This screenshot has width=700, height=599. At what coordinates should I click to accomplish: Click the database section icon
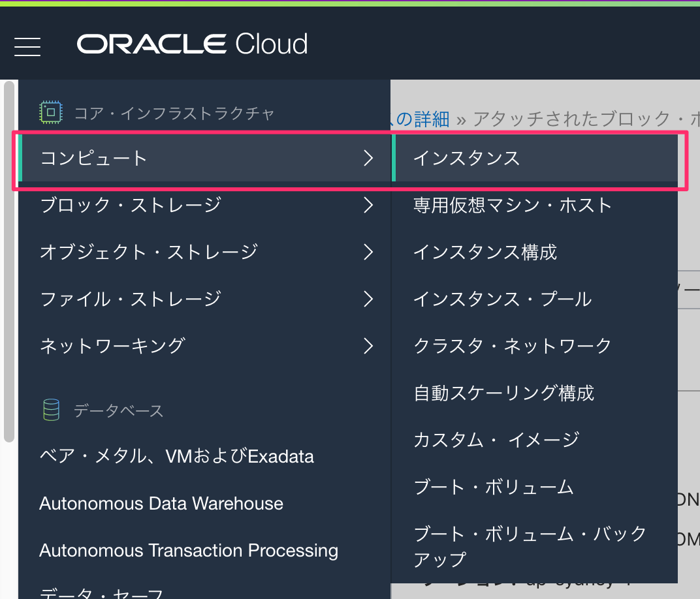point(51,410)
